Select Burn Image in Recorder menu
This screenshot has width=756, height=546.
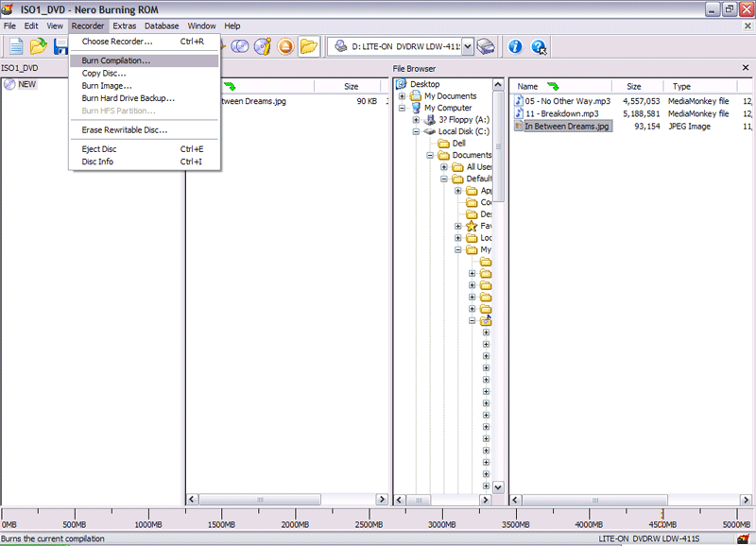pos(145,86)
